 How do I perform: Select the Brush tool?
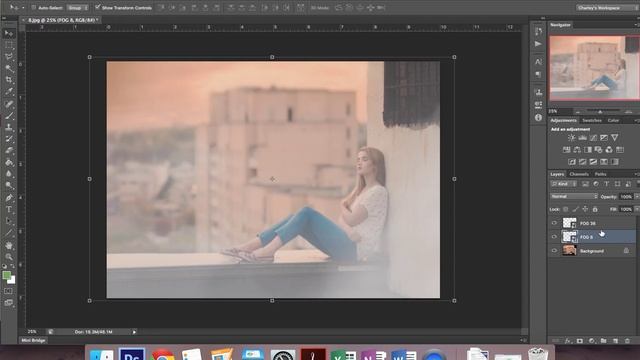coord(9,116)
